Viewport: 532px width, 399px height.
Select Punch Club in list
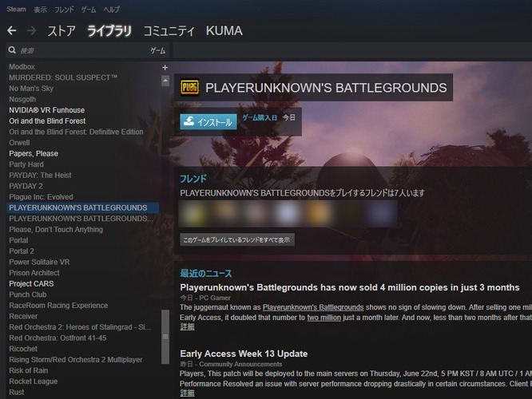(27, 294)
